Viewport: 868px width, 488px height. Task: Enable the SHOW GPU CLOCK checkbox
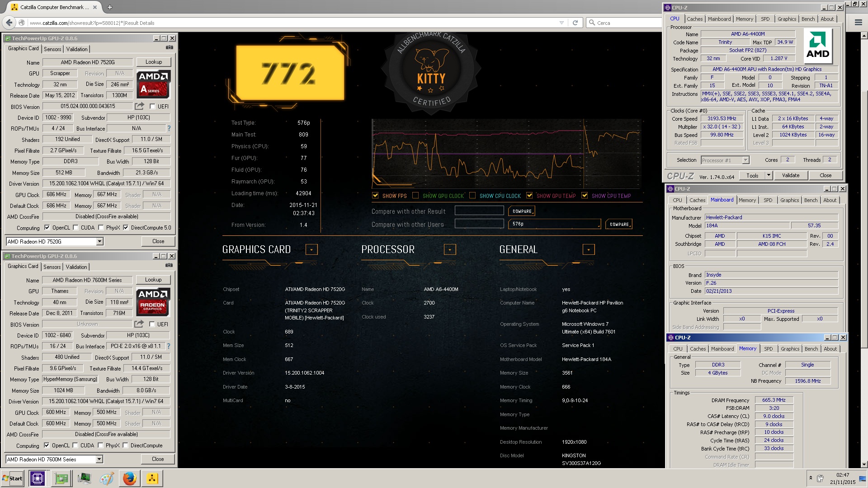pos(415,195)
